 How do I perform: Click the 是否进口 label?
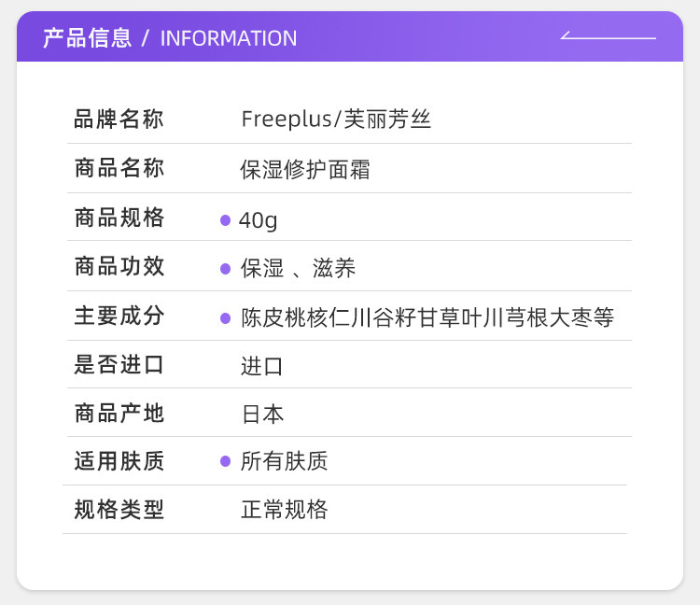[x=119, y=364]
